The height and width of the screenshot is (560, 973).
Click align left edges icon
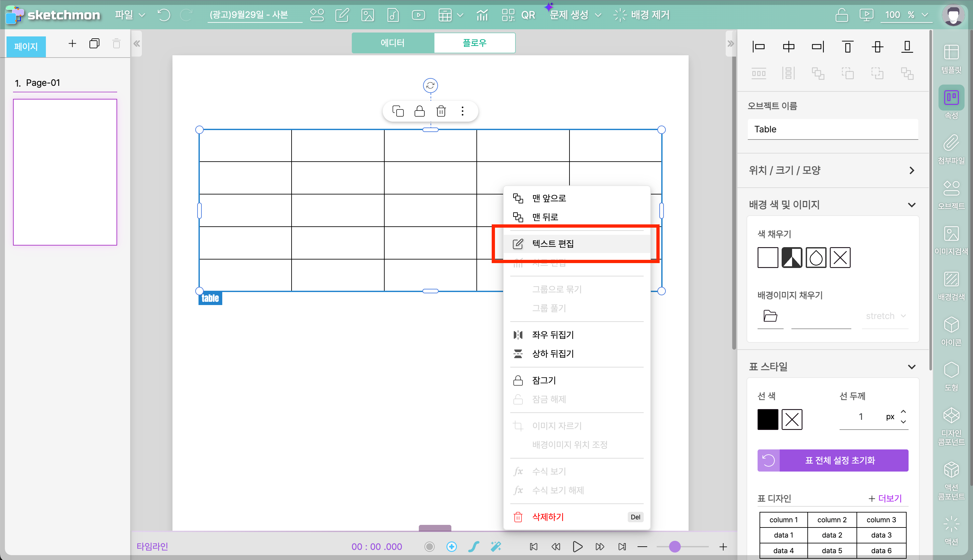pos(759,47)
